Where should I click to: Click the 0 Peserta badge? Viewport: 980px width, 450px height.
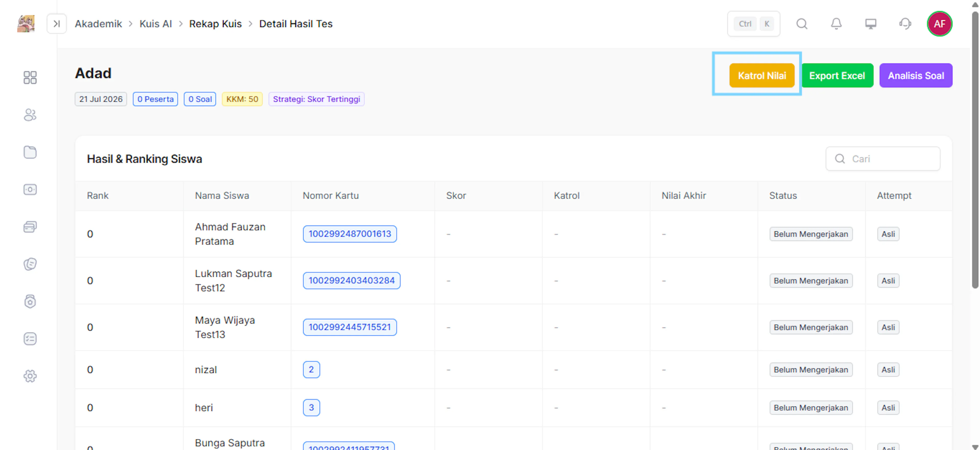[155, 99]
